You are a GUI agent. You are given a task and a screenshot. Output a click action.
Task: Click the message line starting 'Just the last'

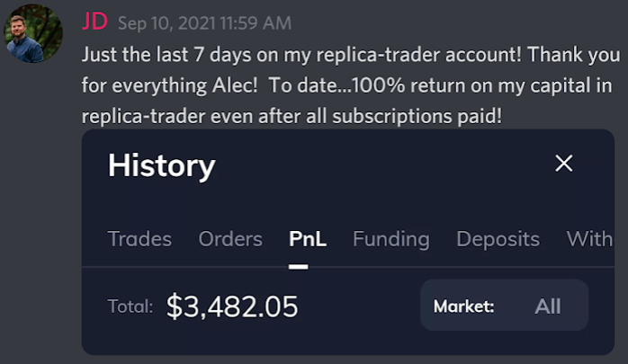pyautogui.click(x=351, y=55)
